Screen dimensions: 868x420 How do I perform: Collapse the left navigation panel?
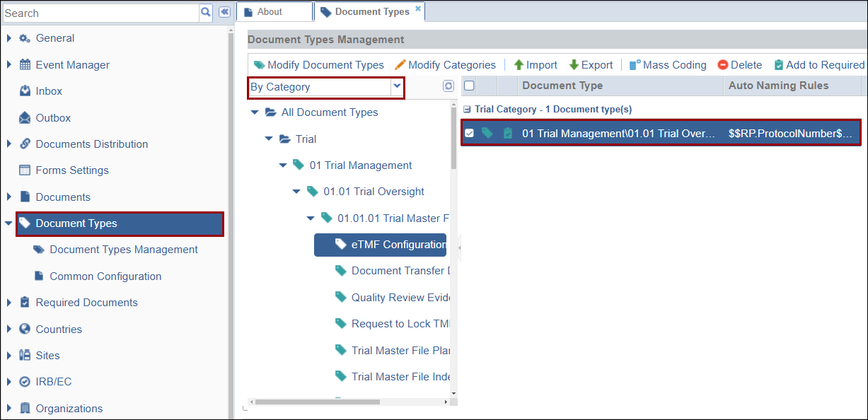(x=224, y=12)
